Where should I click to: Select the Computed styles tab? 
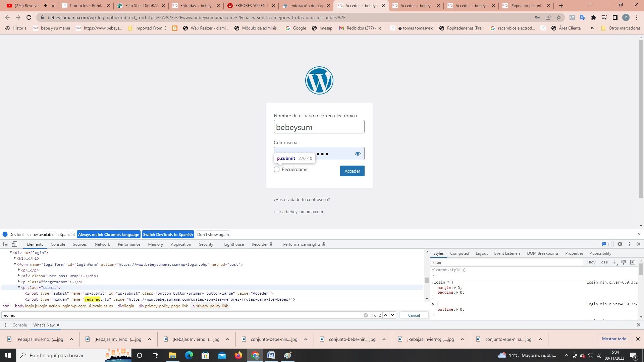coord(460,253)
